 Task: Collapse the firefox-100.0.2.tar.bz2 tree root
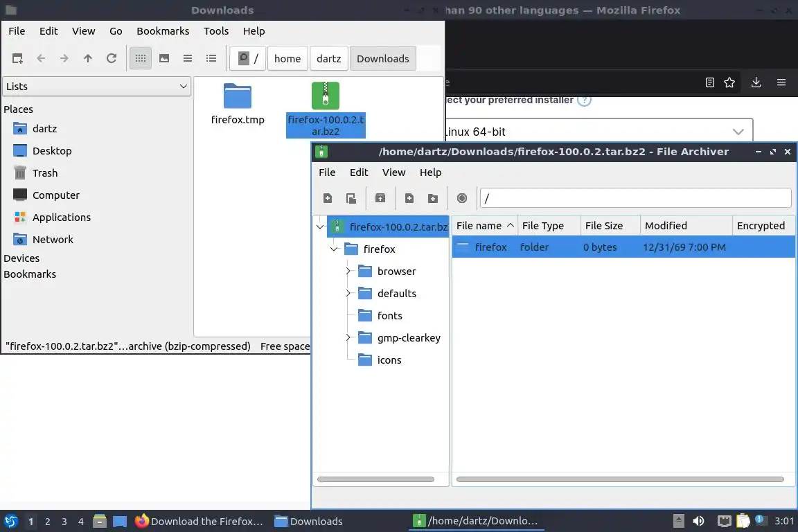pyautogui.click(x=319, y=227)
